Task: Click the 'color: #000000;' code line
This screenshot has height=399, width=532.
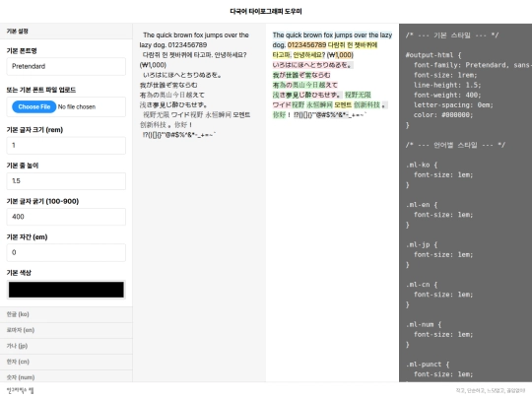Action: point(443,115)
